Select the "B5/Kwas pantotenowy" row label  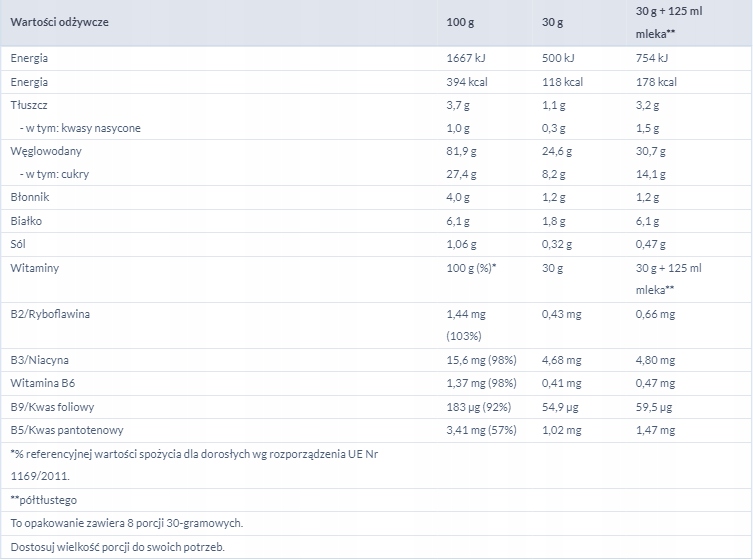[x=64, y=430]
